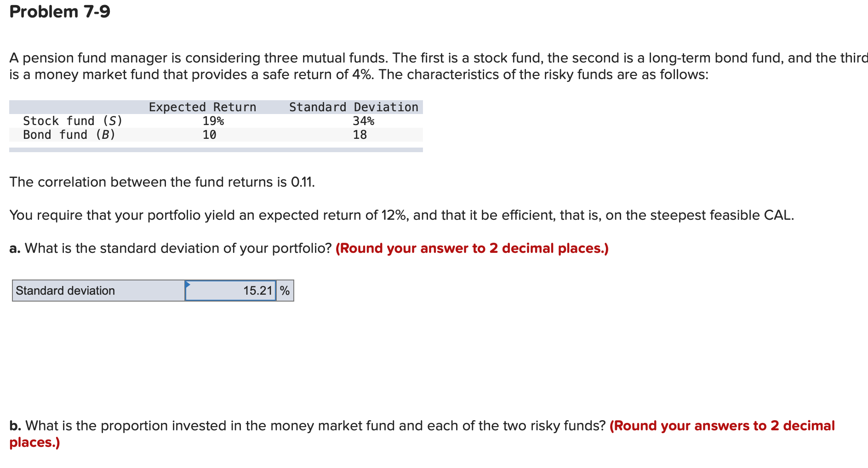The width and height of the screenshot is (868, 468).
Task: Select the 34% standard deviation value
Action: 363,120
